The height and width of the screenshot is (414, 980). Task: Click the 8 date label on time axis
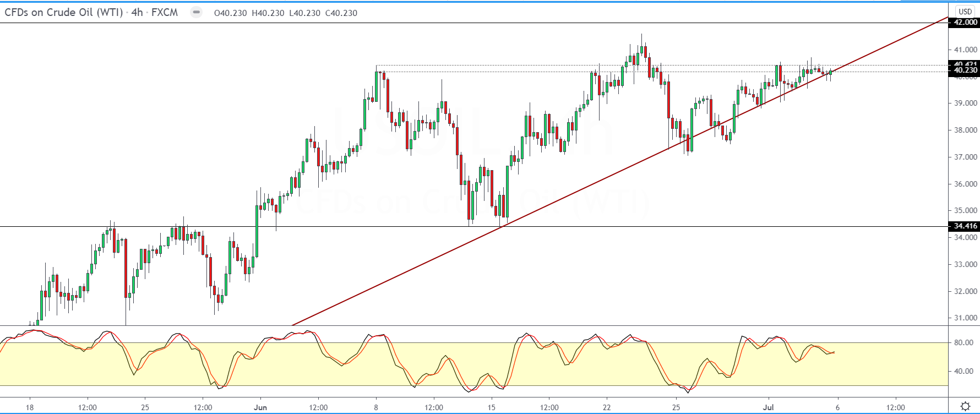376,407
